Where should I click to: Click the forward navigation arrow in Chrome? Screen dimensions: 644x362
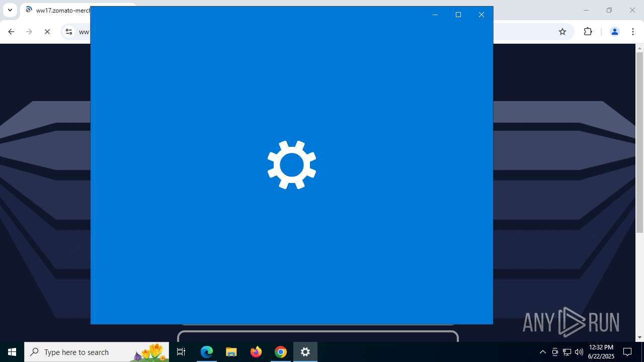click(29, 32)
